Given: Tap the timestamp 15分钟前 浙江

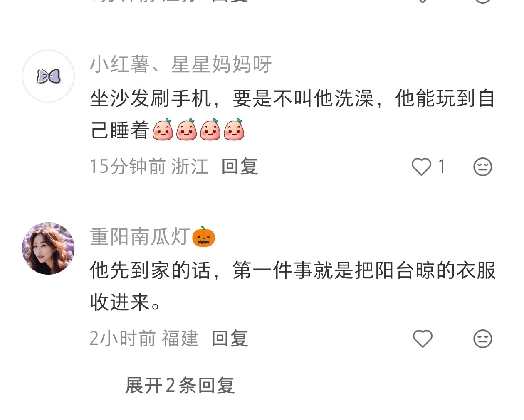Looking at the screenshot, I should click(149, 167).
